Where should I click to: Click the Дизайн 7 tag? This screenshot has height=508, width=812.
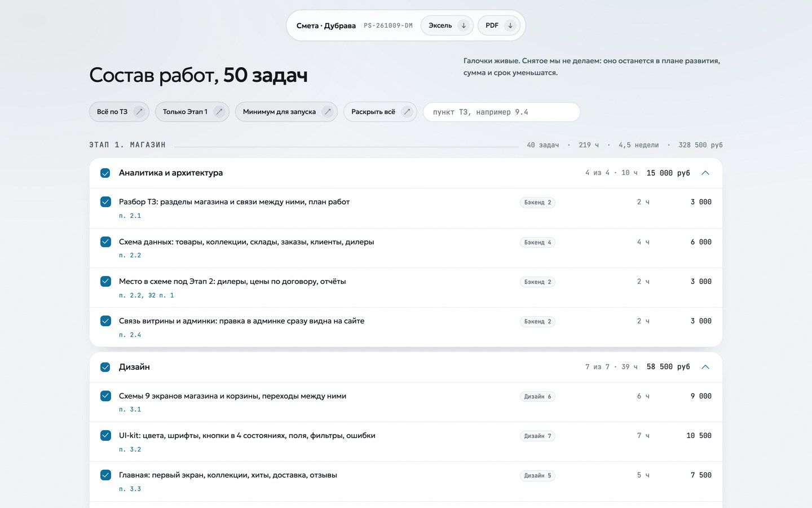point(537,436)
